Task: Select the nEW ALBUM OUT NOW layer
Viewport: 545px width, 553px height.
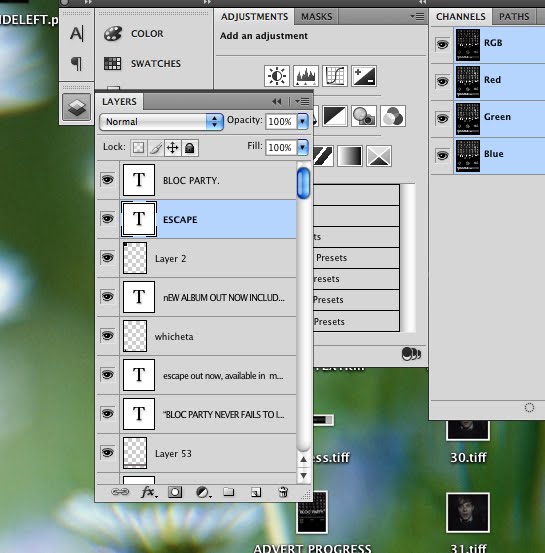Action: point(208,297)
